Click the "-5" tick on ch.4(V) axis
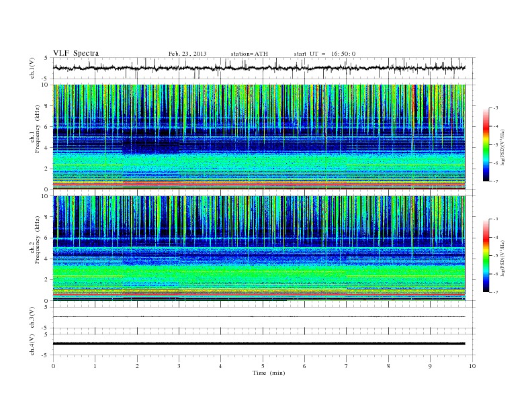Viewport: 532px width, 411px height. tap(46, 355)
